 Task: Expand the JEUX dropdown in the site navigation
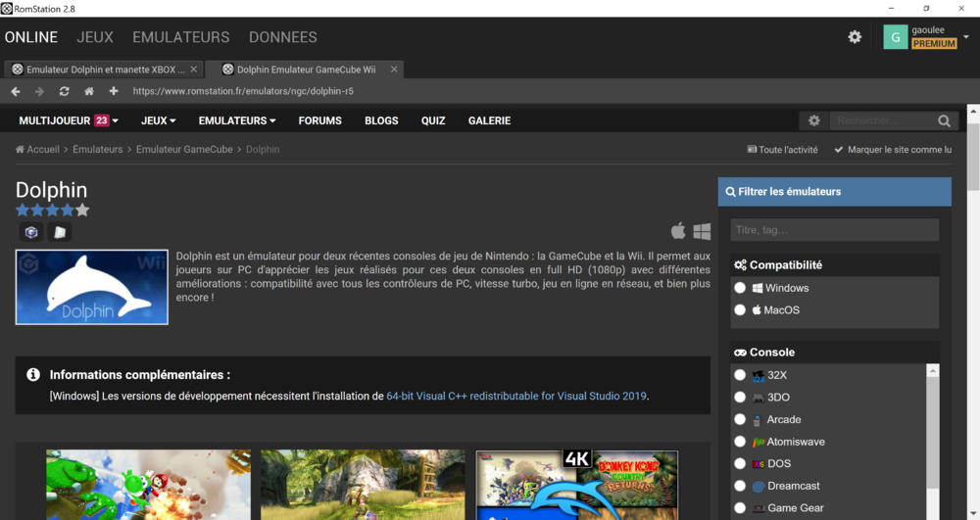158,120
